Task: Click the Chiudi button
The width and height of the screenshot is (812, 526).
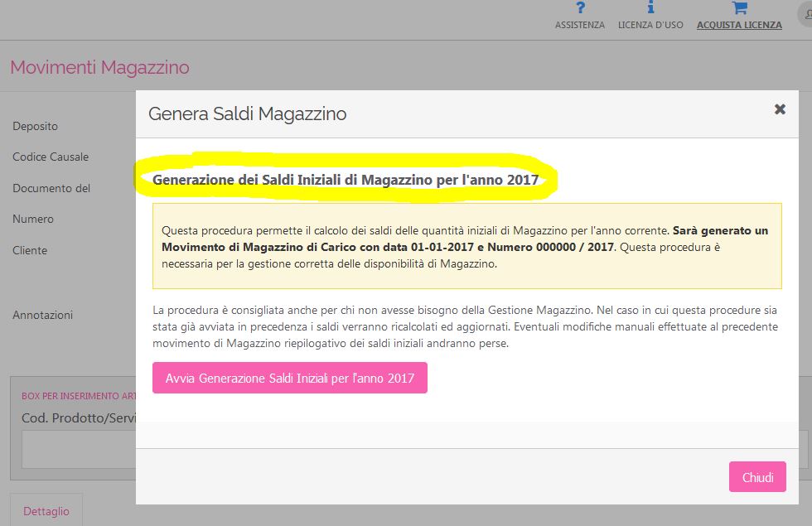Action: (757, 477)
